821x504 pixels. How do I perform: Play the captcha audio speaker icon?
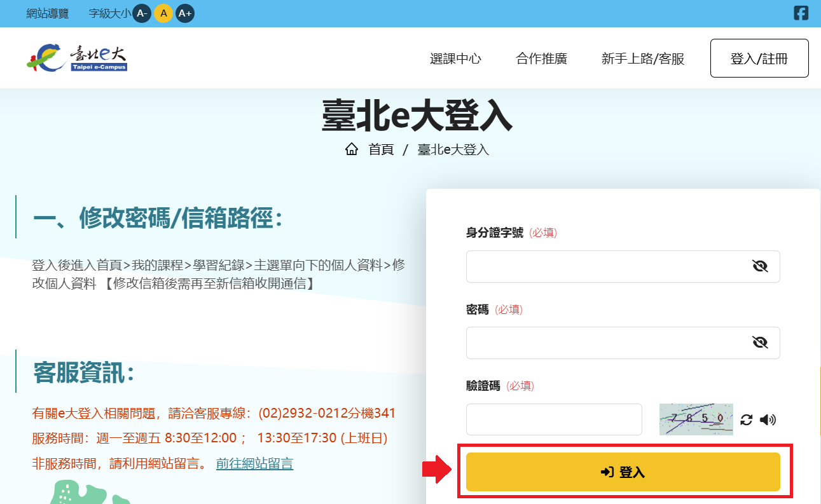pyautogui.click(x=768, y=419)
